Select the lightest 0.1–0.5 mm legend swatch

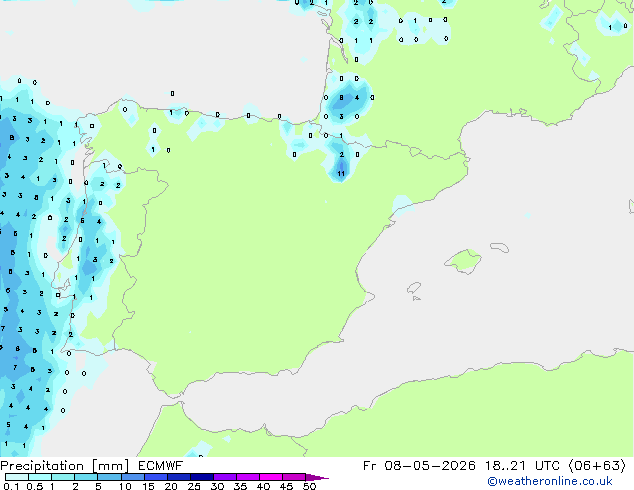17,477
